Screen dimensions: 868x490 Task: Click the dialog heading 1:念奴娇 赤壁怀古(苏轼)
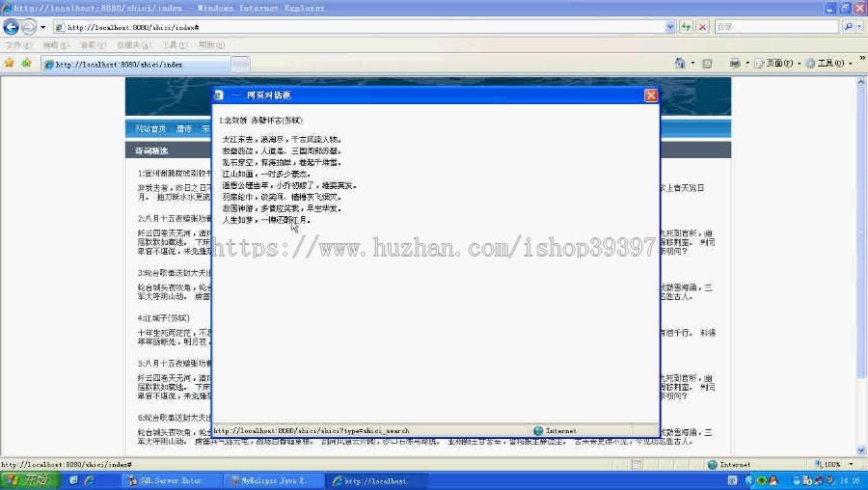(x=260, y=121)
